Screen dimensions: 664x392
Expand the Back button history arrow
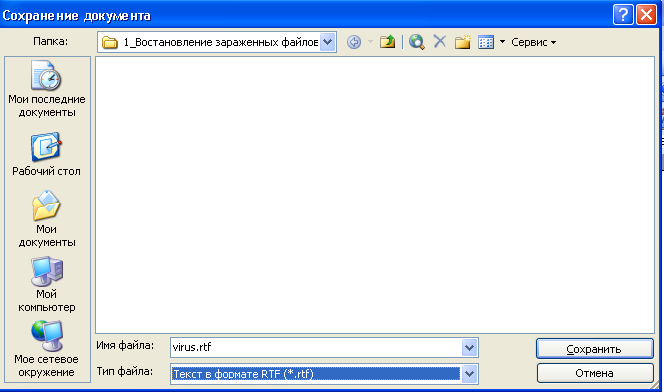coord(370,42)
